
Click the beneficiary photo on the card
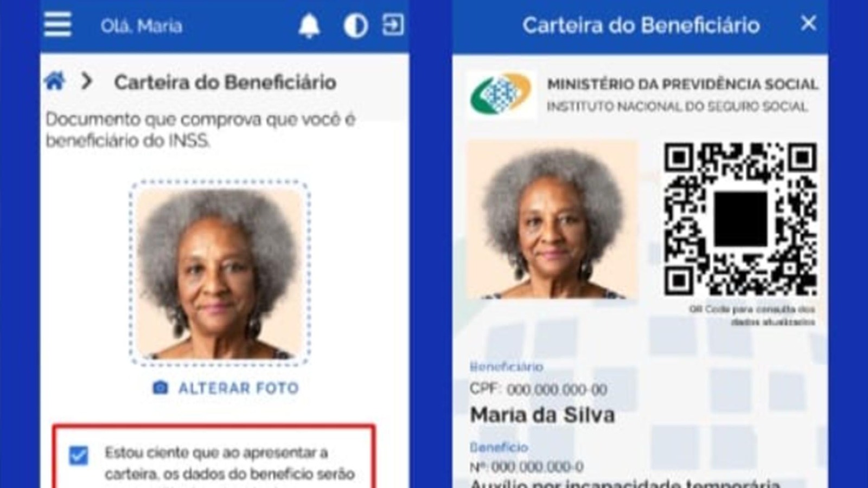pyautogui.click(x=552, y=219)
